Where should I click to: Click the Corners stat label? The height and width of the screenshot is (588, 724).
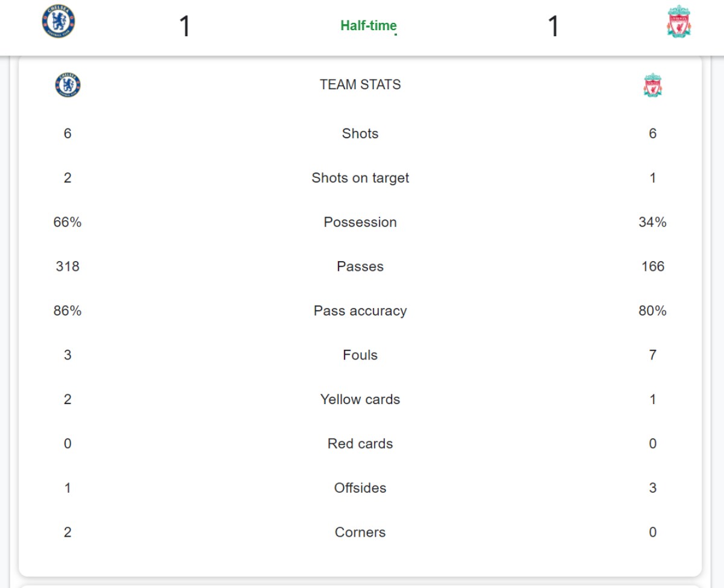point(360,533)
